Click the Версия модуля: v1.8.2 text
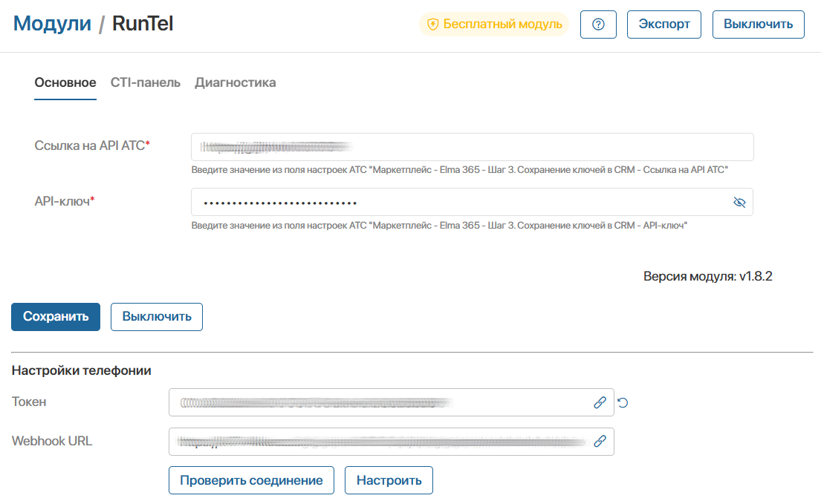Image resolution: width=821 pixels, height=504 pixels. pos(707,276)
